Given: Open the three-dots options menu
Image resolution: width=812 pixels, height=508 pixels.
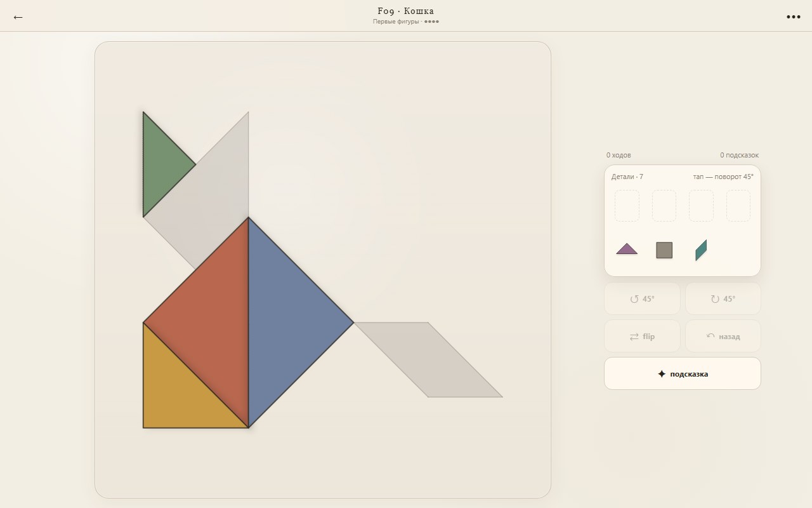Looking at the screenshot, I should (x=794, y=17).
